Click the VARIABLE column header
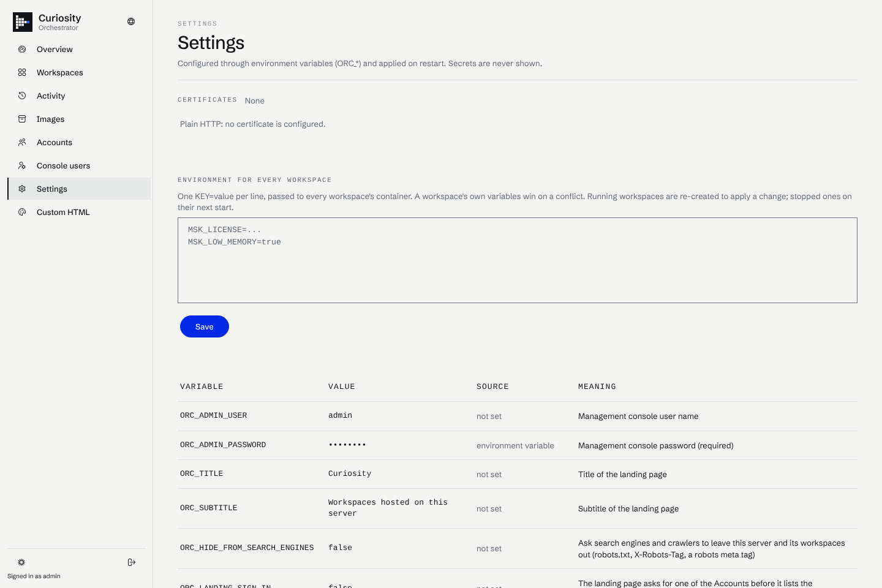 pos(202,386)
